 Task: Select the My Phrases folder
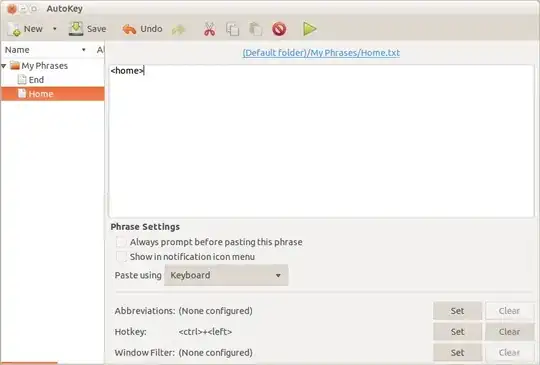point(44,65)
